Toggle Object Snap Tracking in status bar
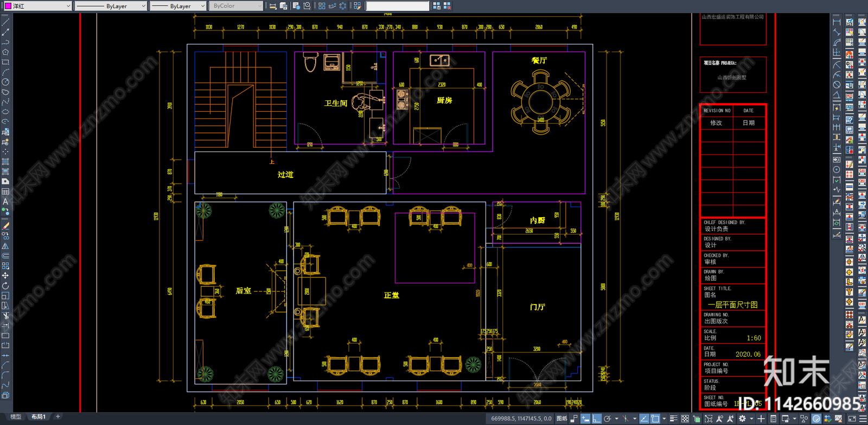This screenshot has height=425, width=868. pos(644,418)
